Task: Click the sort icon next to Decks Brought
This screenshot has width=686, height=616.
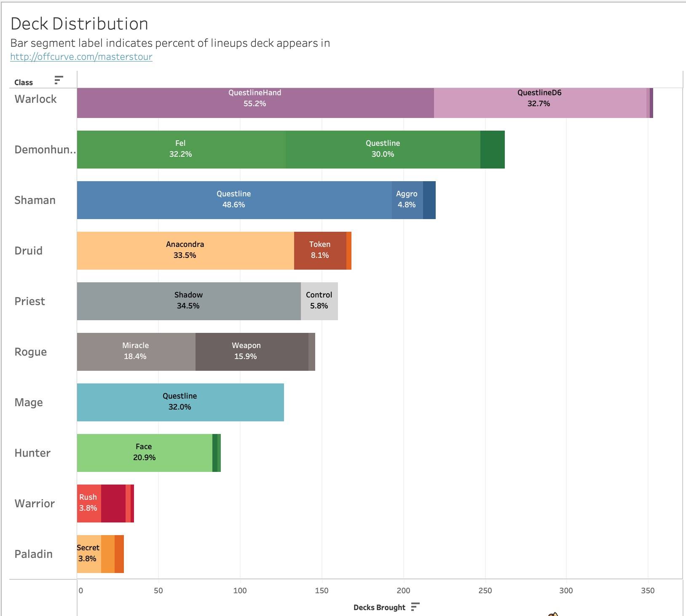Action: point(415,607)
